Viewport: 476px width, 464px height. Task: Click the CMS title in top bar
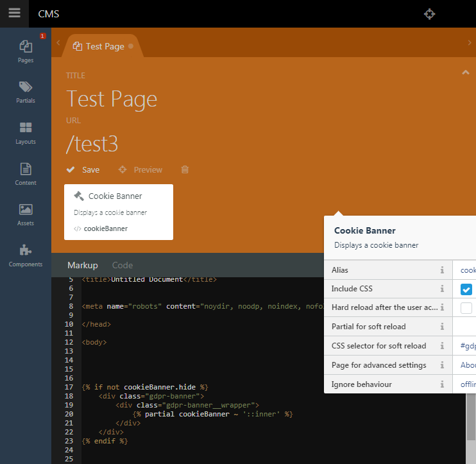pos(49,14)
